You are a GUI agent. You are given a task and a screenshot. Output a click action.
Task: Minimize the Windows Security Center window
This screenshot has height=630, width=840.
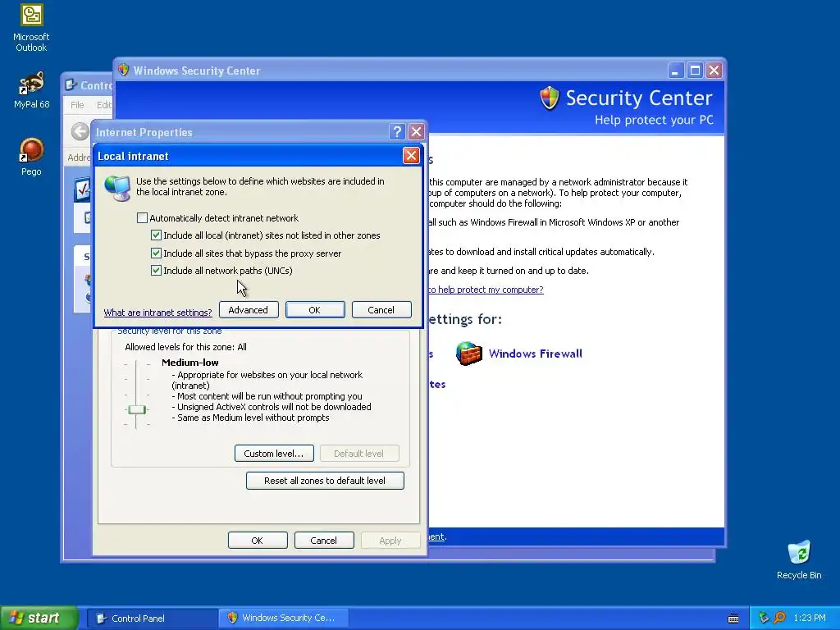pos(676,71)
